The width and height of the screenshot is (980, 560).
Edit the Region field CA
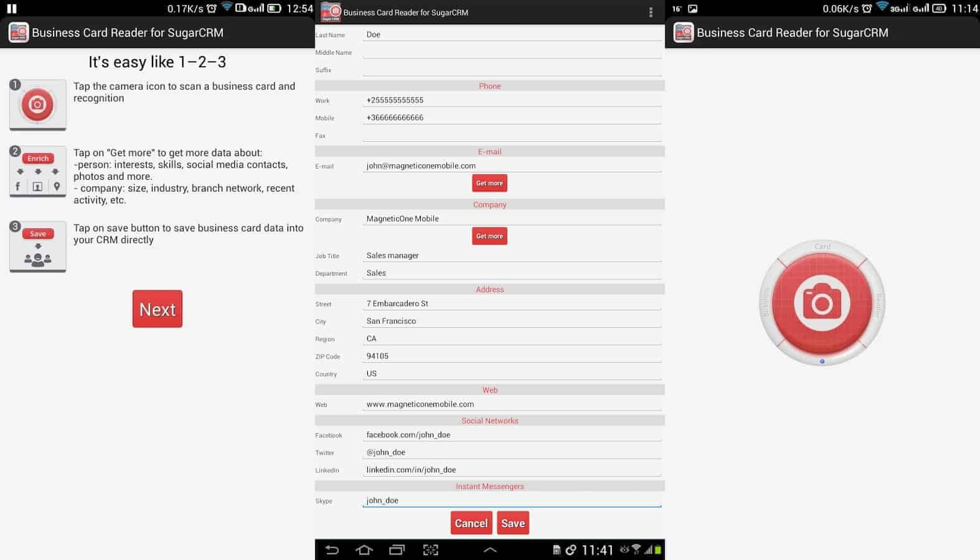[x=512, y=338]
